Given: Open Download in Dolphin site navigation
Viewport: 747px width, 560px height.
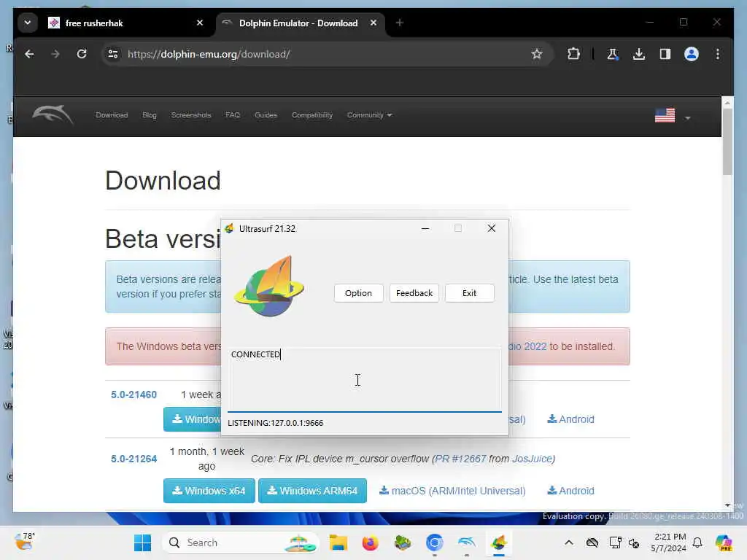Looking at the screenshot, I should pos(112,115).
